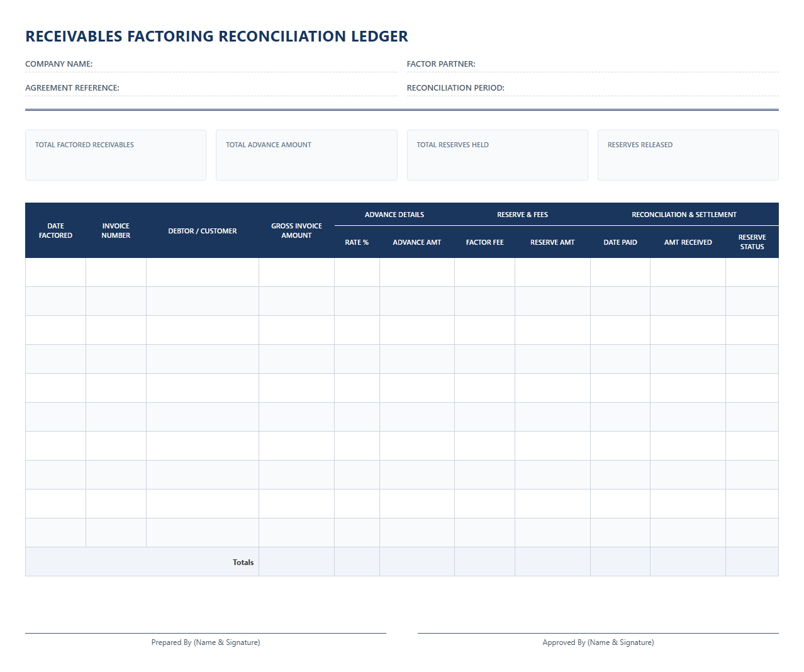Click the Advance Details group header
The height and width of the screenshot is (672, 804).
[394, 215]
